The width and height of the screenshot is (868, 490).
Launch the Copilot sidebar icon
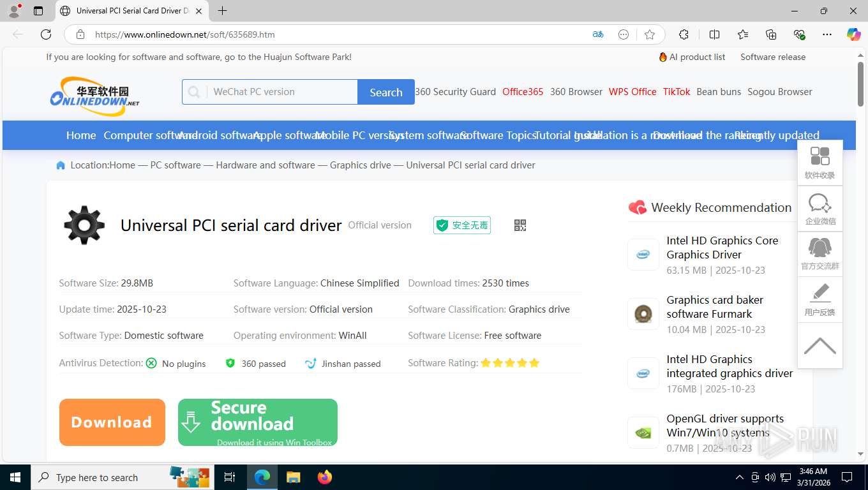[x=853, y=34]
